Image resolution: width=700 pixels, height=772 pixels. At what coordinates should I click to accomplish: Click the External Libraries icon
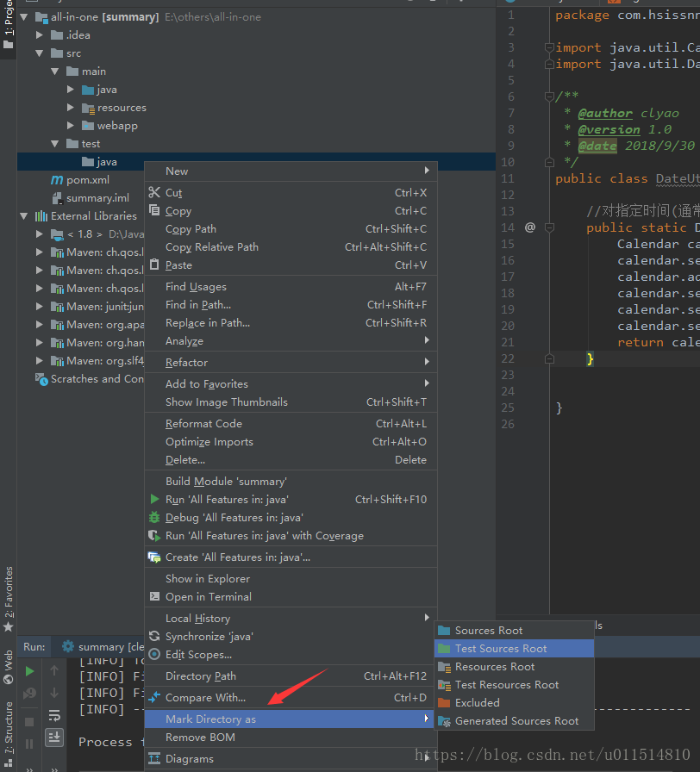(41, 216)
